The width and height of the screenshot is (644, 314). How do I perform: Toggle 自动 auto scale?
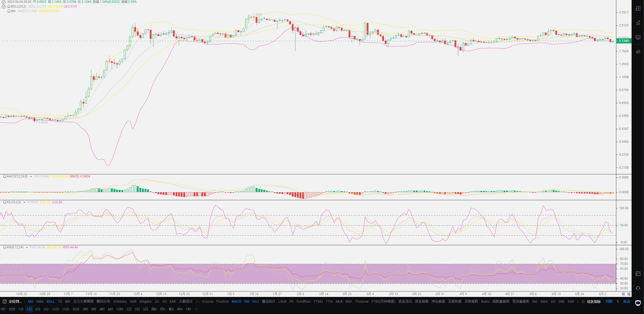coord(626,302)
